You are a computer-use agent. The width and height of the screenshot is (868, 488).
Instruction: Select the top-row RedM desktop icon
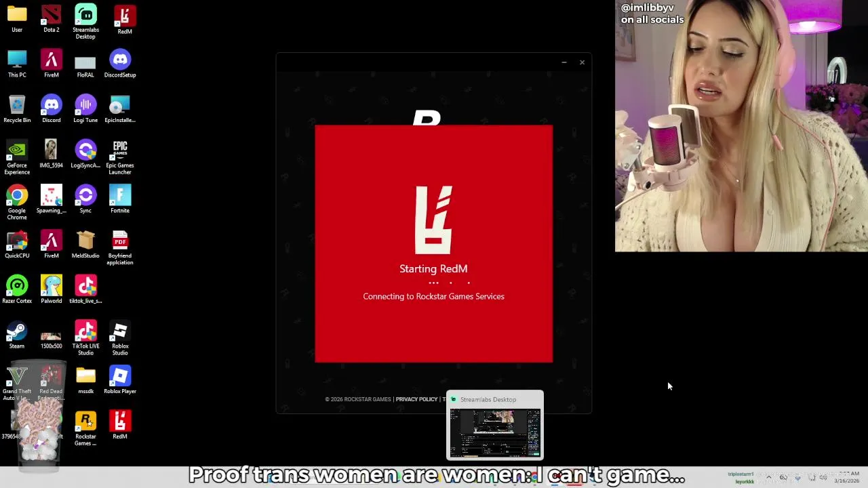tap(125, 20)
